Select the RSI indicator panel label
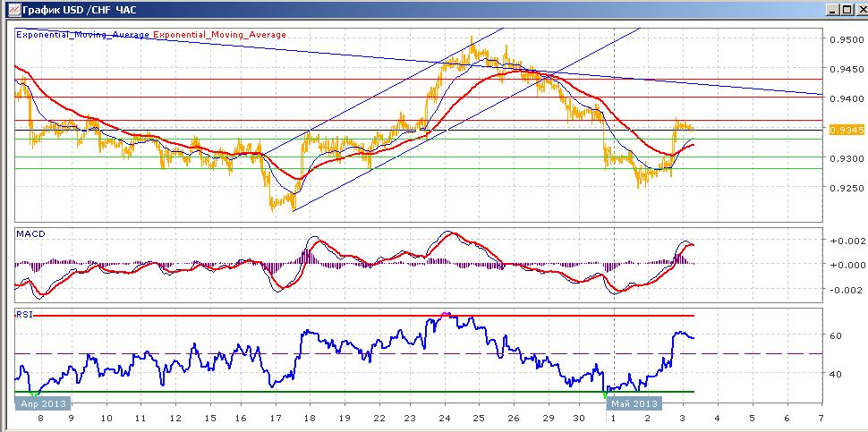Viewport: 868px width, 432px height. click(24, 314)
